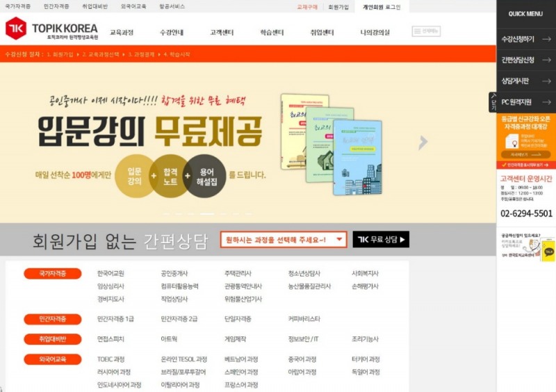Open the 공인중개사 course link
This screenshot has width=556, height=392.
174,274
